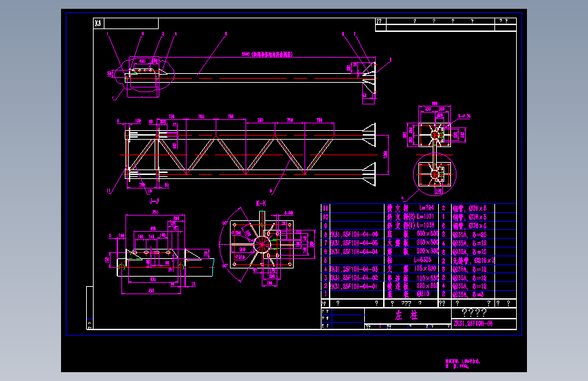Viewport: 588px width, 381px height.
Task: Select the L=1031 length value in row 10
Action: [426, 217]
